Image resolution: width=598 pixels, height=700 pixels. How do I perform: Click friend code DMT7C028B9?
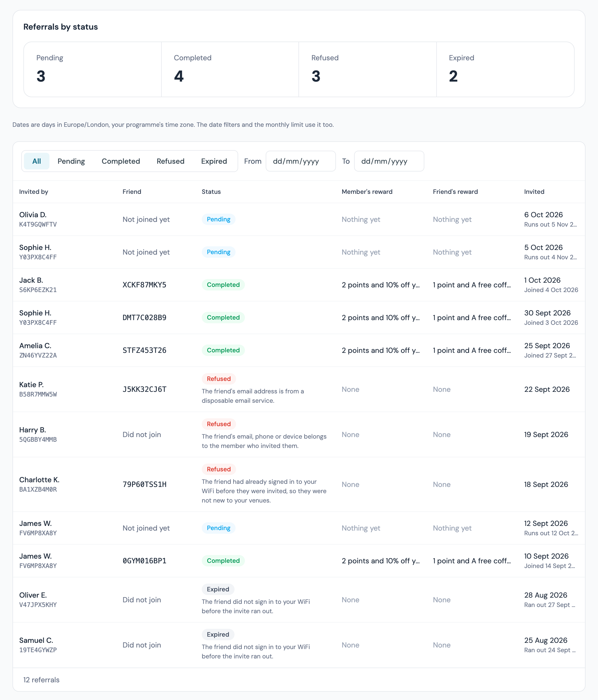[x=144, y=318]
